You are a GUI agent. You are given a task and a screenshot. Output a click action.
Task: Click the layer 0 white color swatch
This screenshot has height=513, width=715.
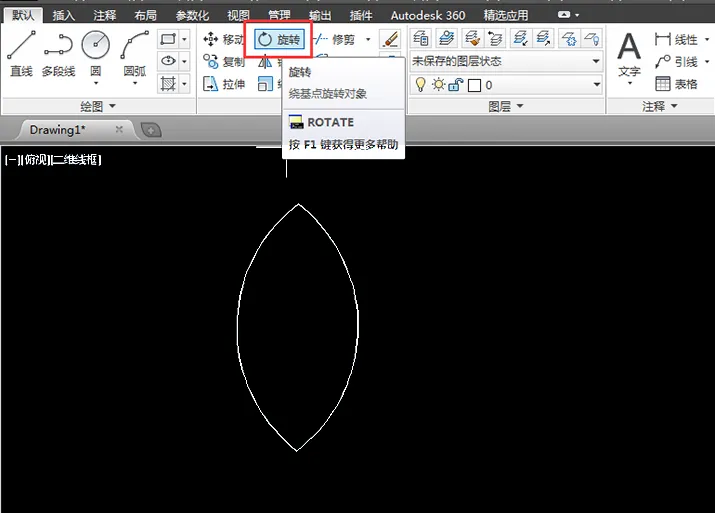pos(474,85)
